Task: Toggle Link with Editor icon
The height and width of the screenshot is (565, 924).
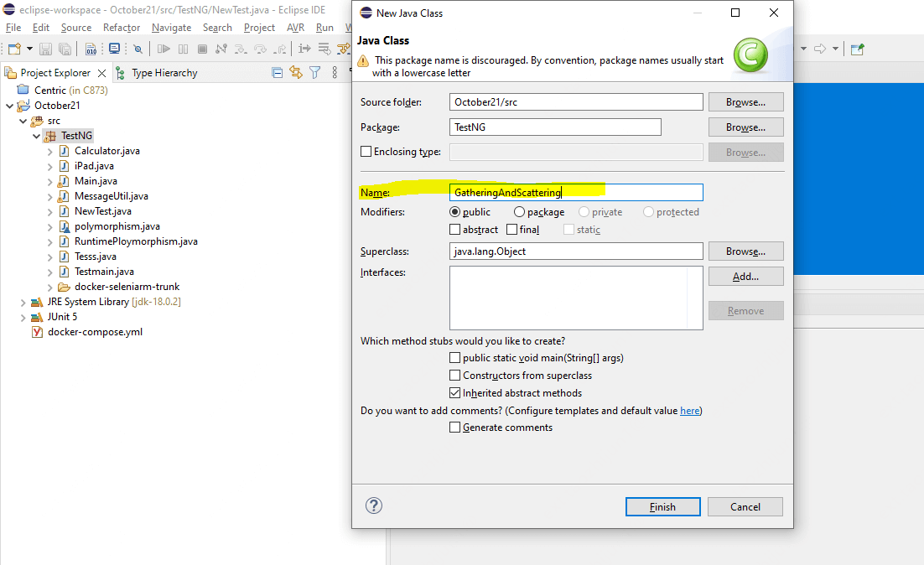Action: pyautogui.click(x=296, y=72)
